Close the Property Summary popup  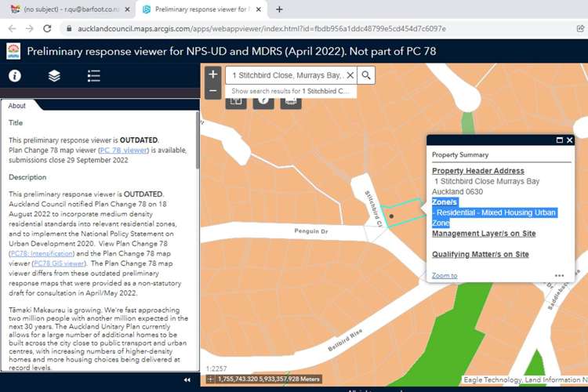(570, 140)
